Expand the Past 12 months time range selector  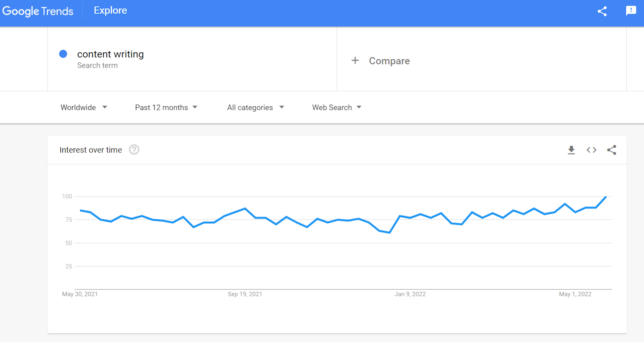tap(166, 107)
